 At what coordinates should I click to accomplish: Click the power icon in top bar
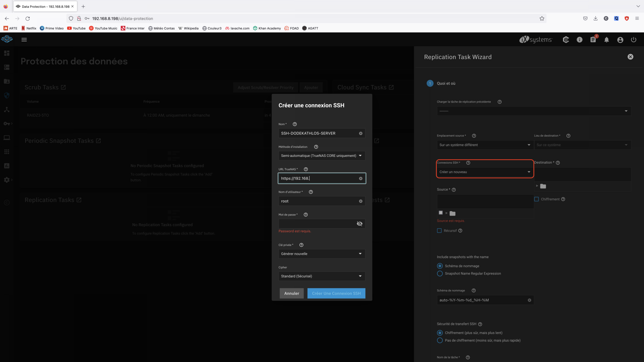pyautogui.click(x=634, y=40)
